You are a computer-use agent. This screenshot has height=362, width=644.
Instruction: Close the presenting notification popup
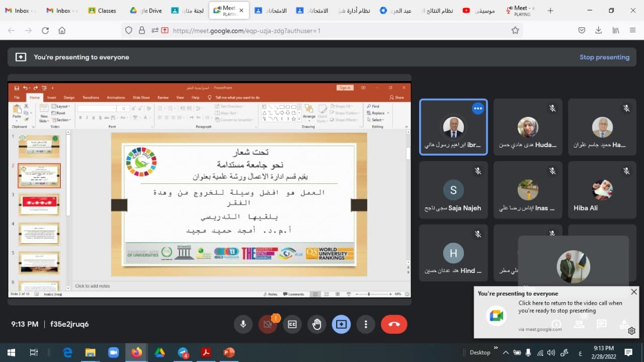(x=634, y=292)
